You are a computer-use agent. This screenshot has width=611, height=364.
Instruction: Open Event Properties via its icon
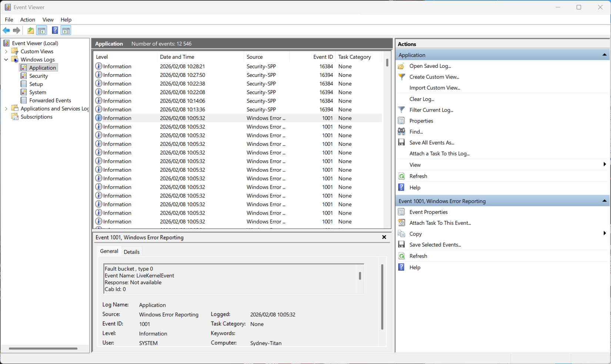[x=401, y=211]
